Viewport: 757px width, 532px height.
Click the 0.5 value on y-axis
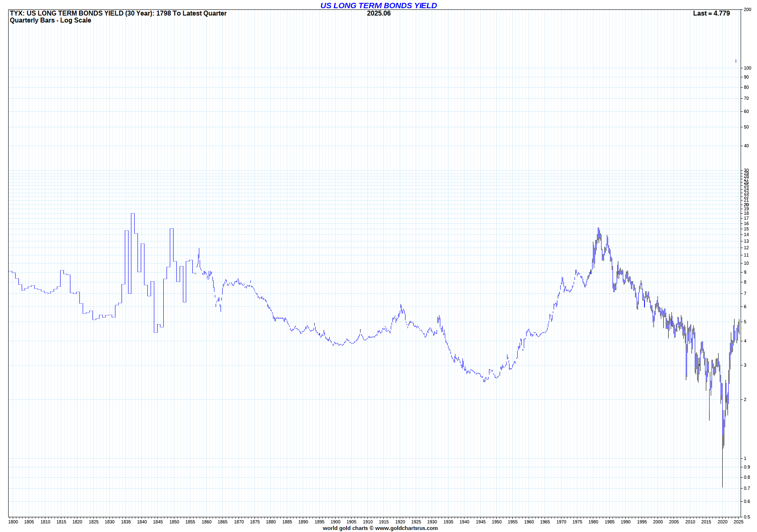tap(747, 517)
